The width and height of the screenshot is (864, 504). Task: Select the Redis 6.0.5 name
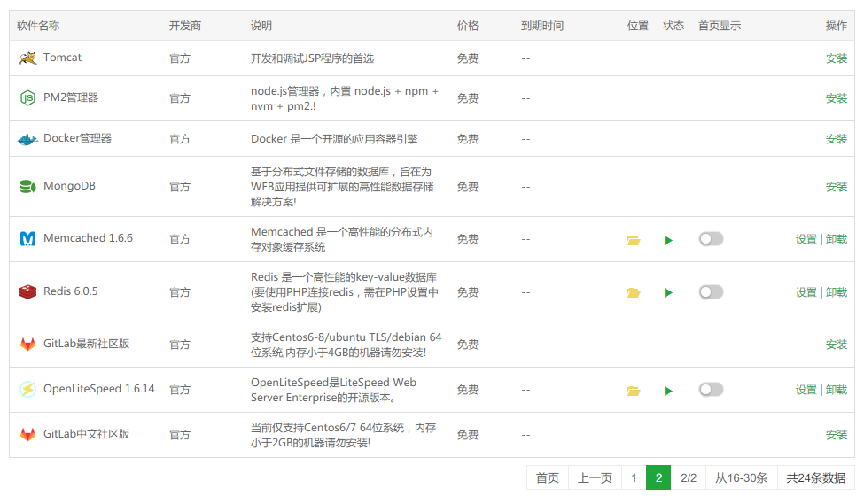coord(71,291)
